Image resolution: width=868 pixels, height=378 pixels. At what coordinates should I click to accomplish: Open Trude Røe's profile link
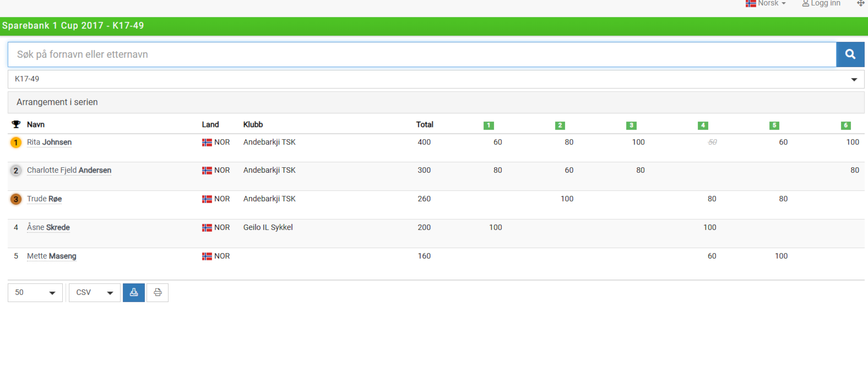[44, 199]
